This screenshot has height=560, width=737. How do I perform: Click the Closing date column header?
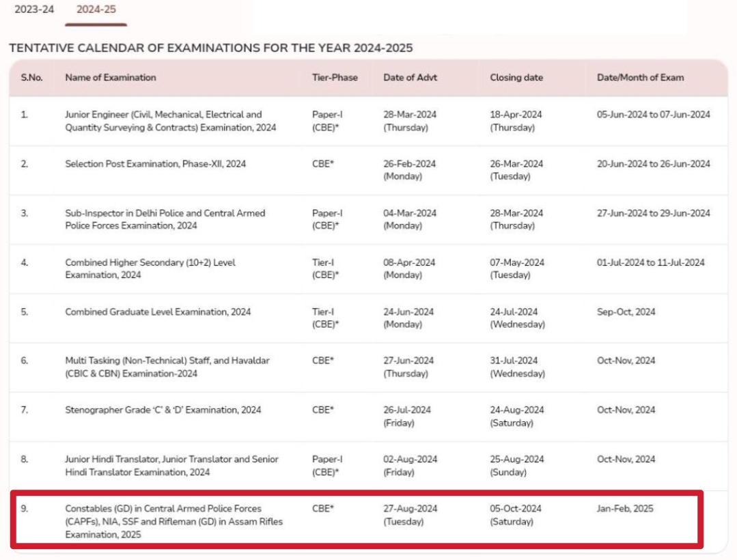(x=516, y=78)
